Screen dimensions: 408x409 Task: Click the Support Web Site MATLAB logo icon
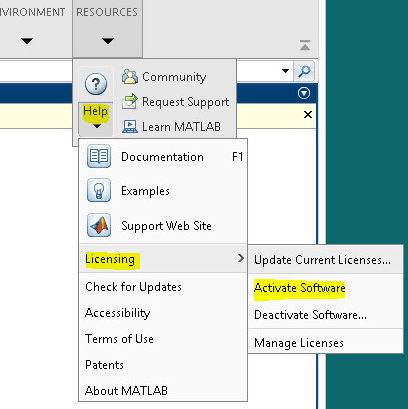point(99,225)
